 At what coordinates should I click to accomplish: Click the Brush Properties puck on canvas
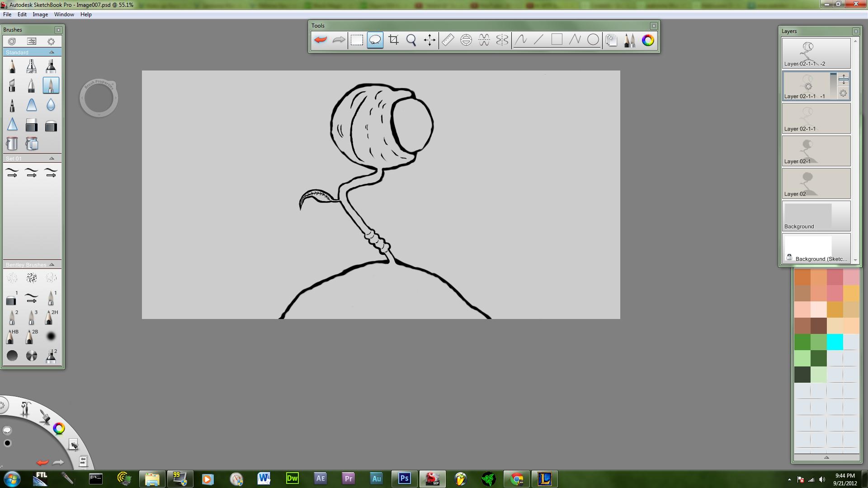point(99,98)
